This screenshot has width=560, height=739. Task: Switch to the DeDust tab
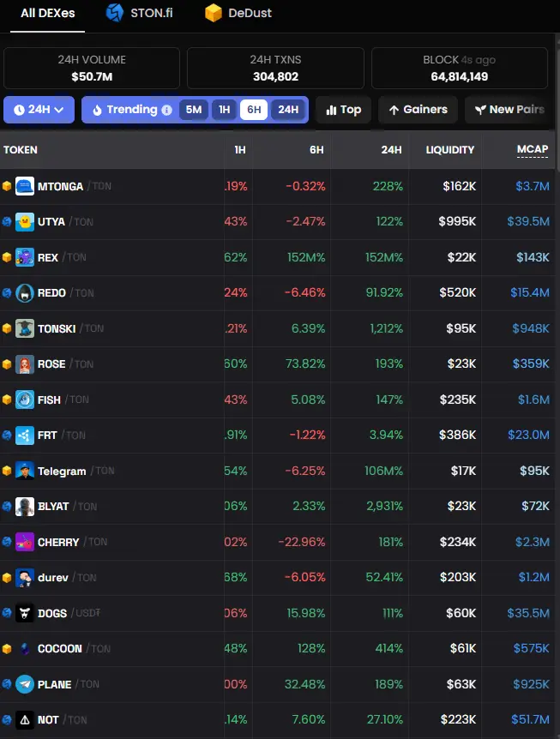tap(238, 13)
